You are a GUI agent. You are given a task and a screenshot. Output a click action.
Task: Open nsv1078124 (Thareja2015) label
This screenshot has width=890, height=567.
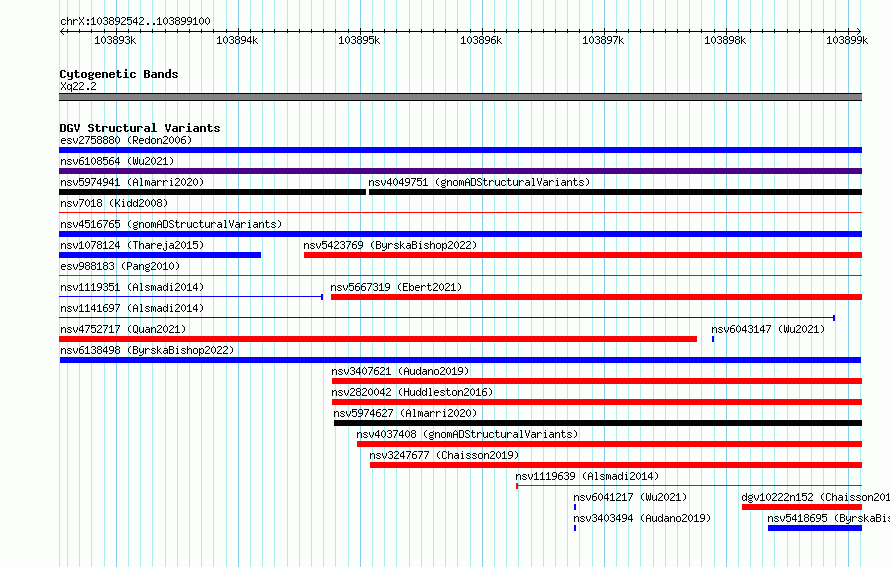(x=132, y=245)
